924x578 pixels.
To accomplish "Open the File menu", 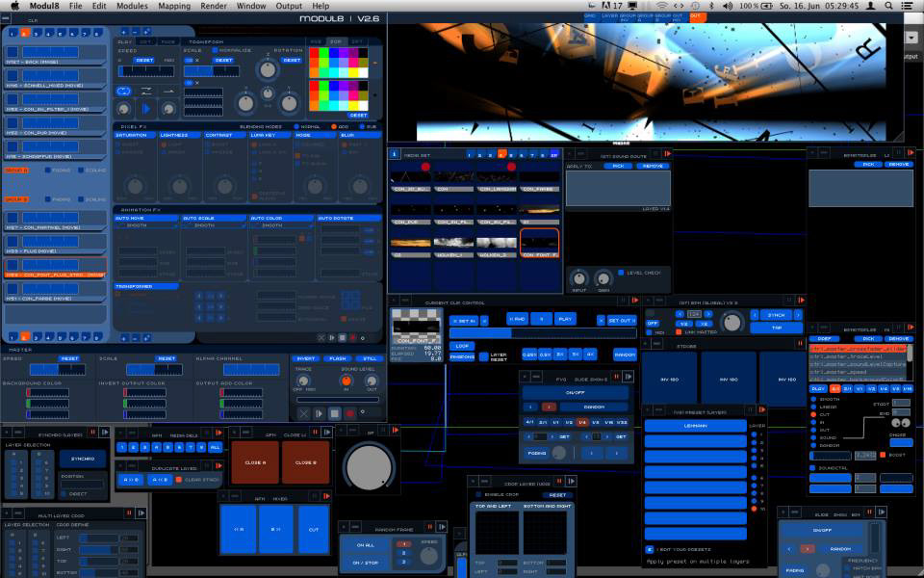I will [75, 6].
